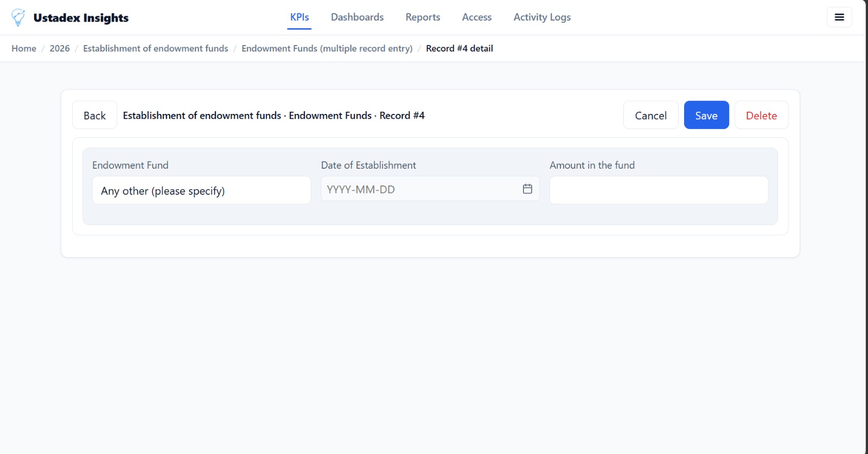Open the hamburger menu button
The width and height of the screenshot is (868, 454).
pos(839,17)
